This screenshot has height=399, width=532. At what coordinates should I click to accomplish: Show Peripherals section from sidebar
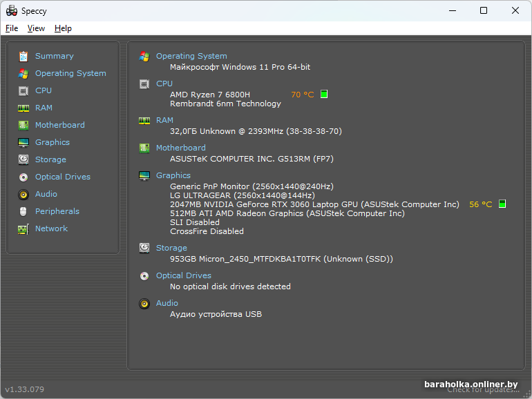point(57,211)
